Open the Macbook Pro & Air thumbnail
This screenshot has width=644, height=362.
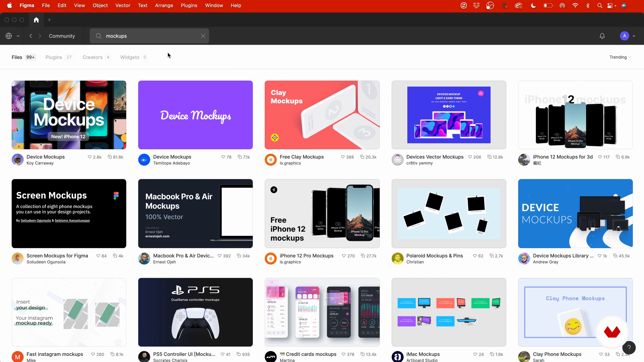click(195, 214)
